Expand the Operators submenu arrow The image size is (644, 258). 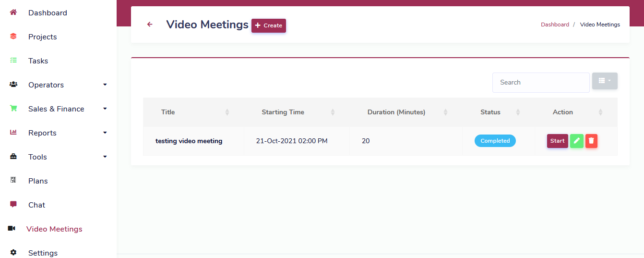105,85
